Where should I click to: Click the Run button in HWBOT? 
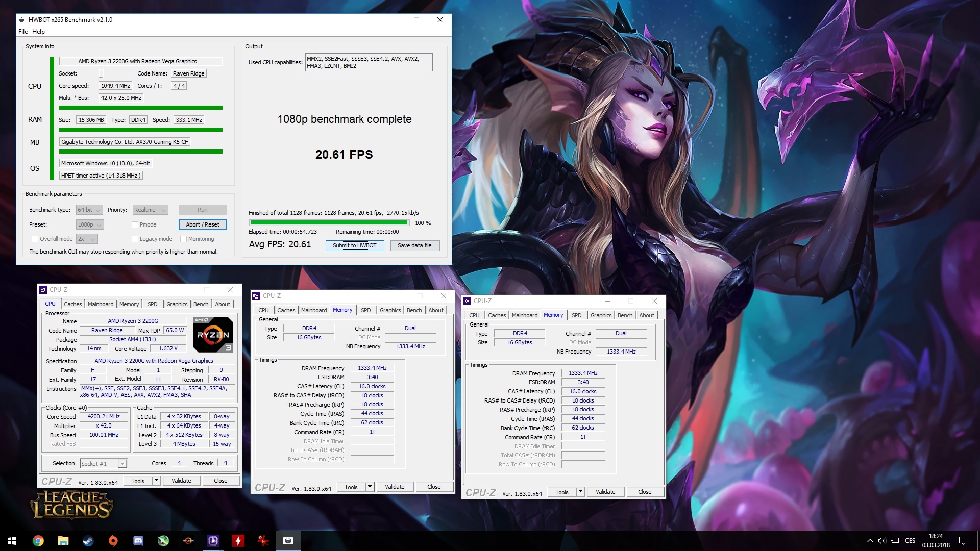click(203, 210)
